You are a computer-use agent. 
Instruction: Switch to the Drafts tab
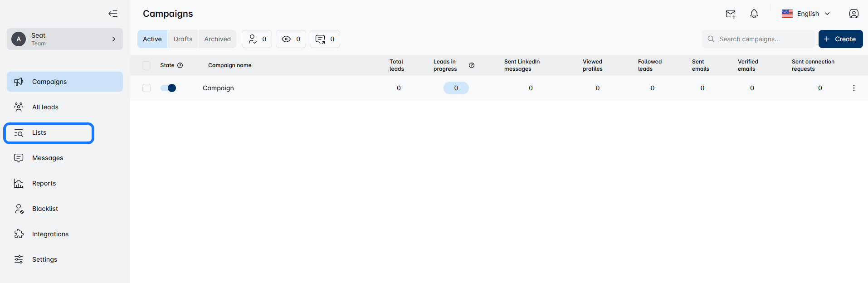click(183, 39)
